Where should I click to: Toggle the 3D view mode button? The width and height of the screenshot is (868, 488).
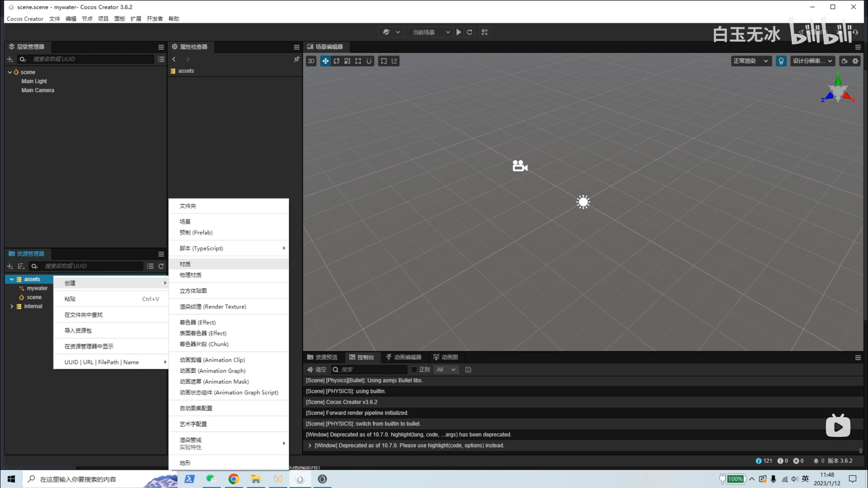(x=311, y=61)
